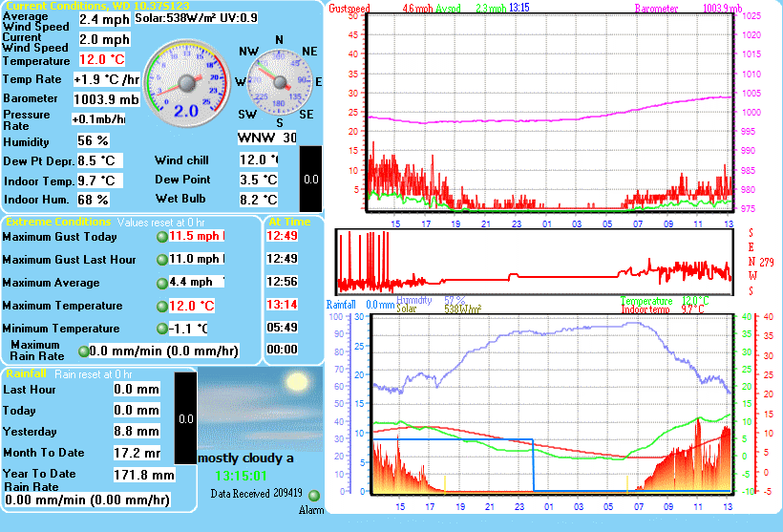Click the wind direction history graph
Screen dimensions: 783x532
point(533,262)
